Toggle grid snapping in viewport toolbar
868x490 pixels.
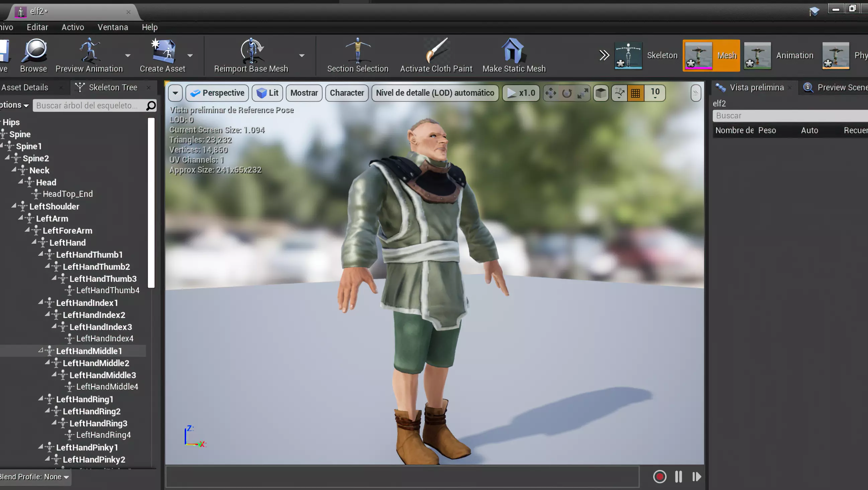click(x=635, y=93)
